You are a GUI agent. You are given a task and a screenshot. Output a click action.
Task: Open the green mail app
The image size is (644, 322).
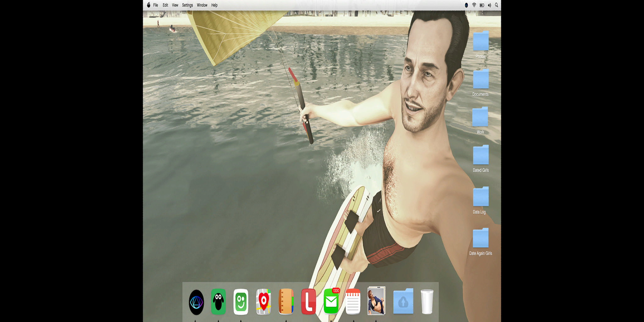331,302
